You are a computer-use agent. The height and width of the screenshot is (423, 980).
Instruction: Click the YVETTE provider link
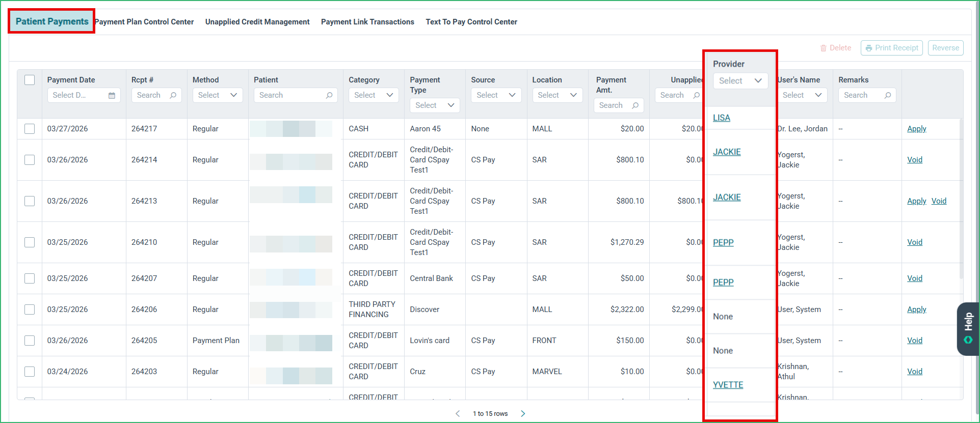click(x=728, y=385)
